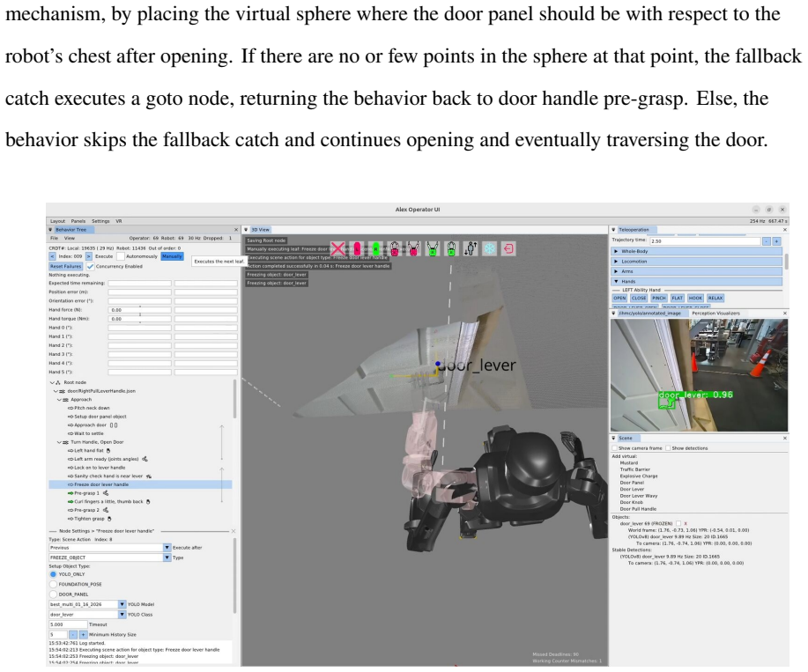Click the PINCH hand button

pos(658,299)
